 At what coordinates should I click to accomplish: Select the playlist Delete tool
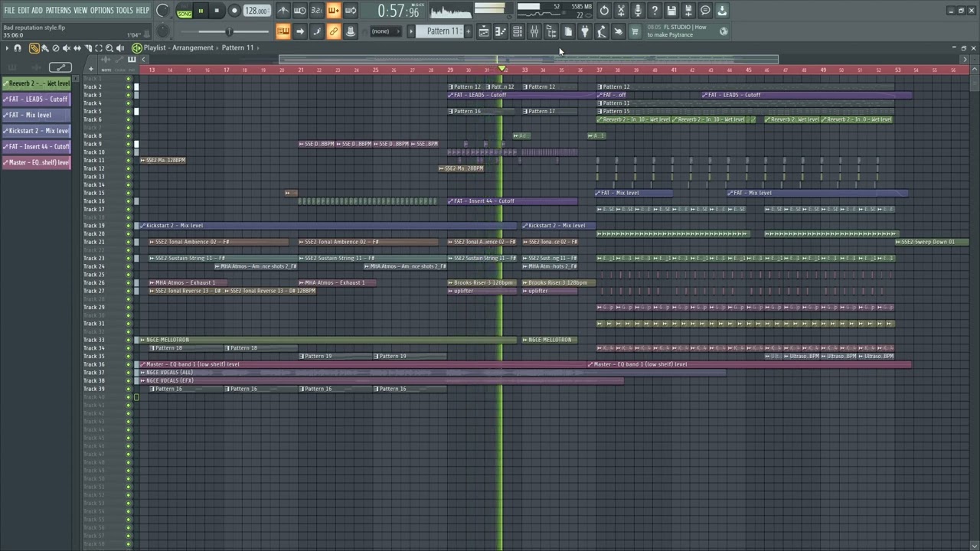pyautogui.click(x=56, y=48)
